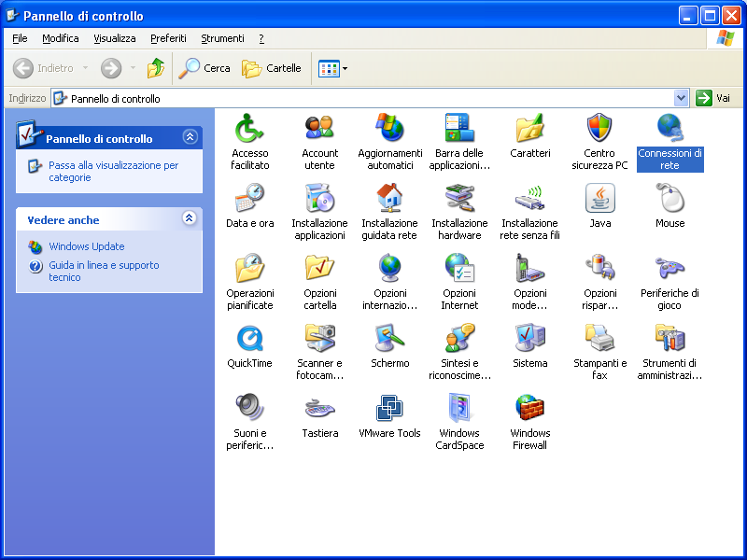This screenshot has width=747, height=560.
Task: Open the Strumenti menu
Action: click(222, 38)
